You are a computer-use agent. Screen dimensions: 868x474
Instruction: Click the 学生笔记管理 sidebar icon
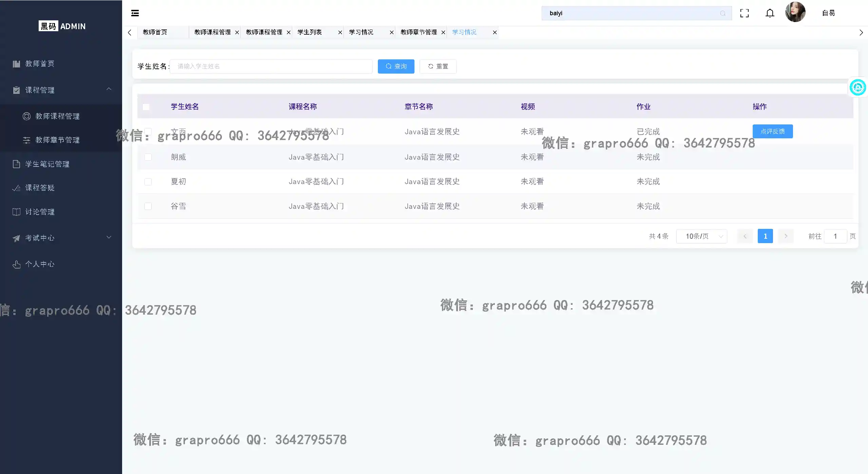[17, 164]
